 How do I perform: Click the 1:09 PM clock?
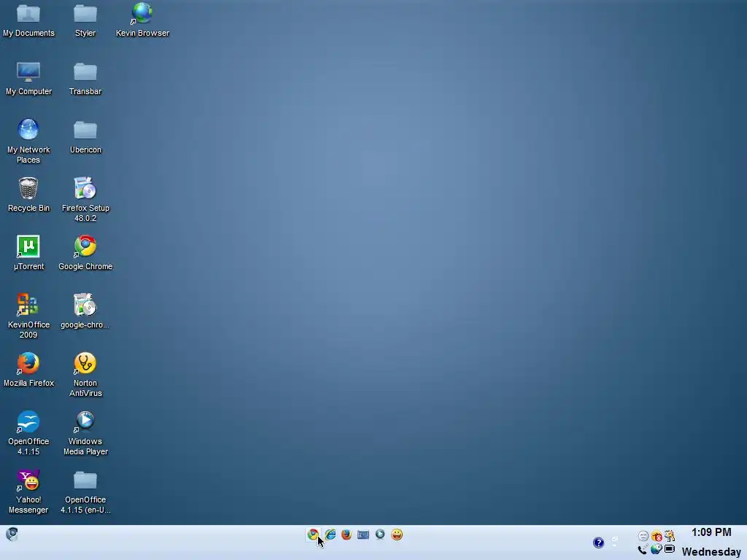711,532
